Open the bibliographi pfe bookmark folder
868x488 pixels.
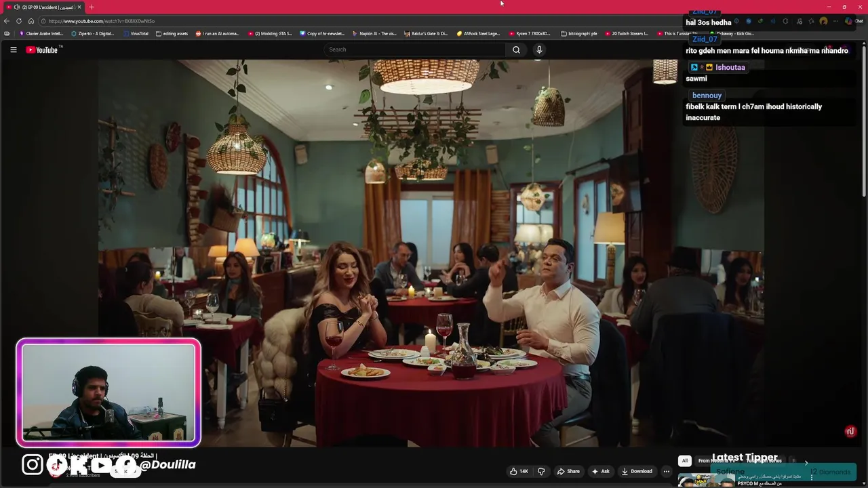(579, 33)
